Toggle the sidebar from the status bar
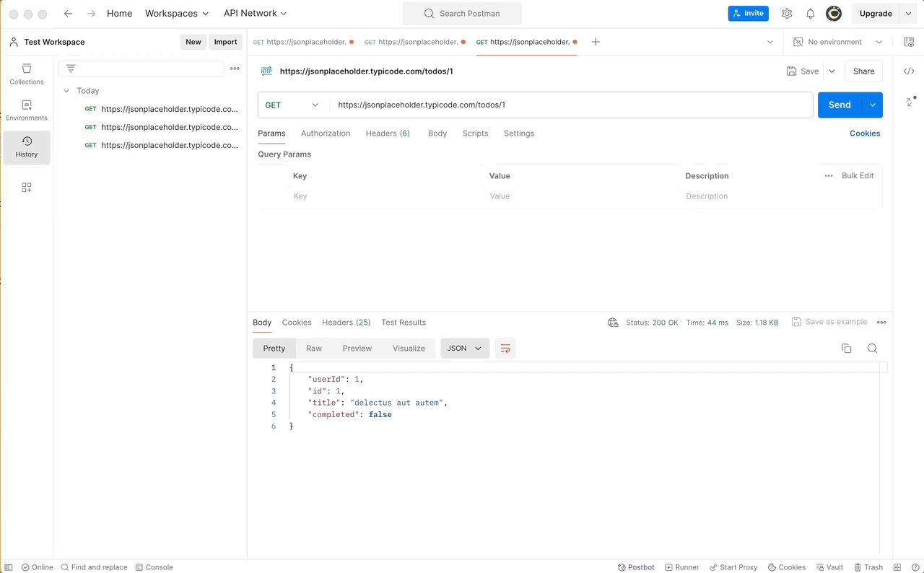This screenshot has height=573, width=924. [x=9, y=567]
